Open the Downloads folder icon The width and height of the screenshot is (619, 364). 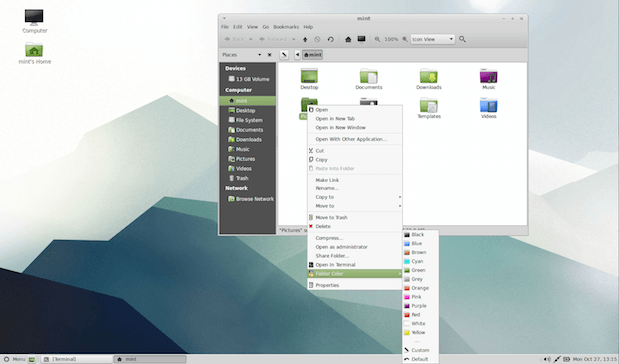429,79
